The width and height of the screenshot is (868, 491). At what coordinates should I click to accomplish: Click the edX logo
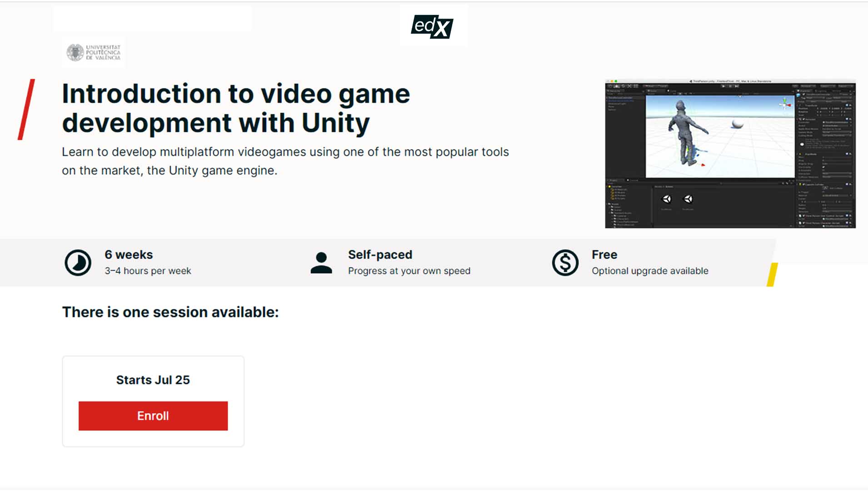tap(432, 26)
